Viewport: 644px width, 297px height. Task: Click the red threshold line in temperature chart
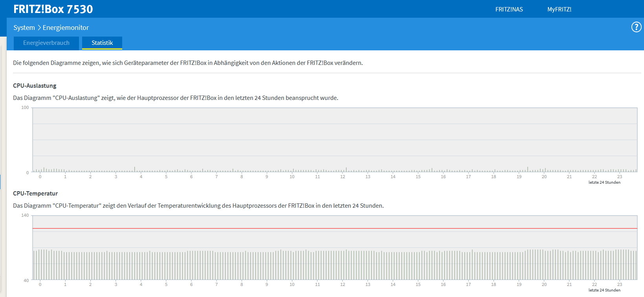(335, 229)
